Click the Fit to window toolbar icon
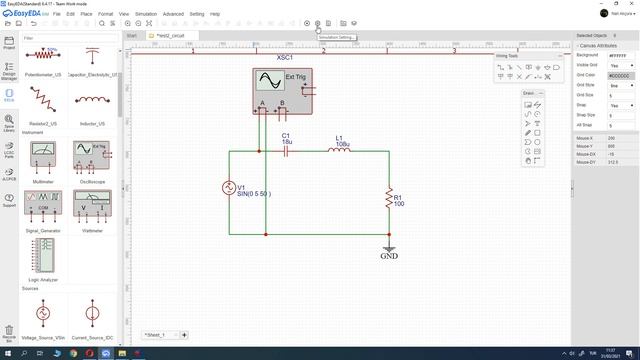The width and height of the screenshot is (640, 360). point(149,24)
